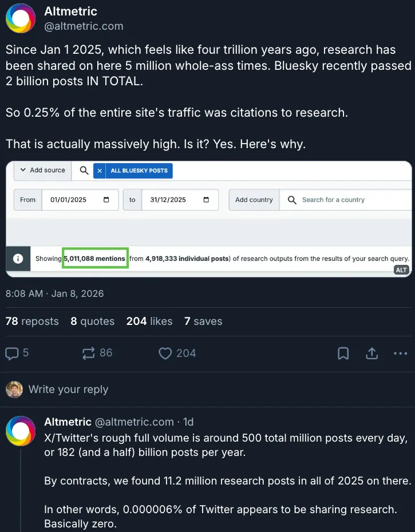Viewport: 415px width, 532px height.
Task: Open the three-dot more options menu
Action: [401, 354]
